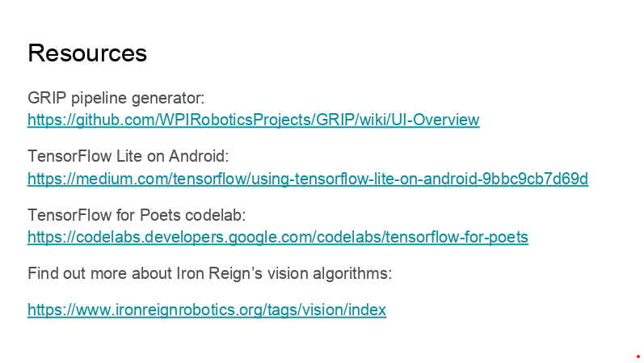Click the word 'algorithms:' in the last label
The width and height of the screenshot is (644, 363).
352,273
